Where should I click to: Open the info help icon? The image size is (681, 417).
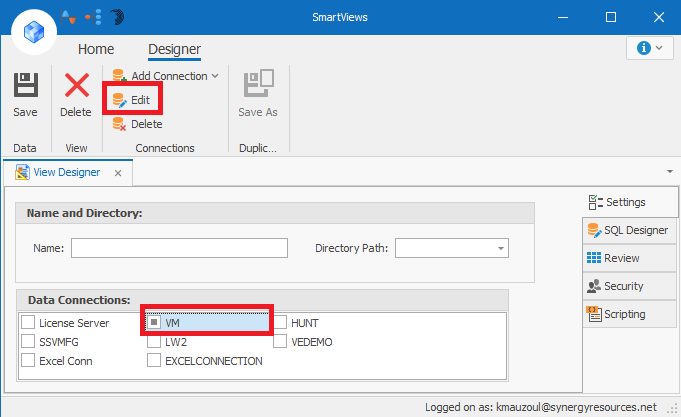click(x=644, y=48)
